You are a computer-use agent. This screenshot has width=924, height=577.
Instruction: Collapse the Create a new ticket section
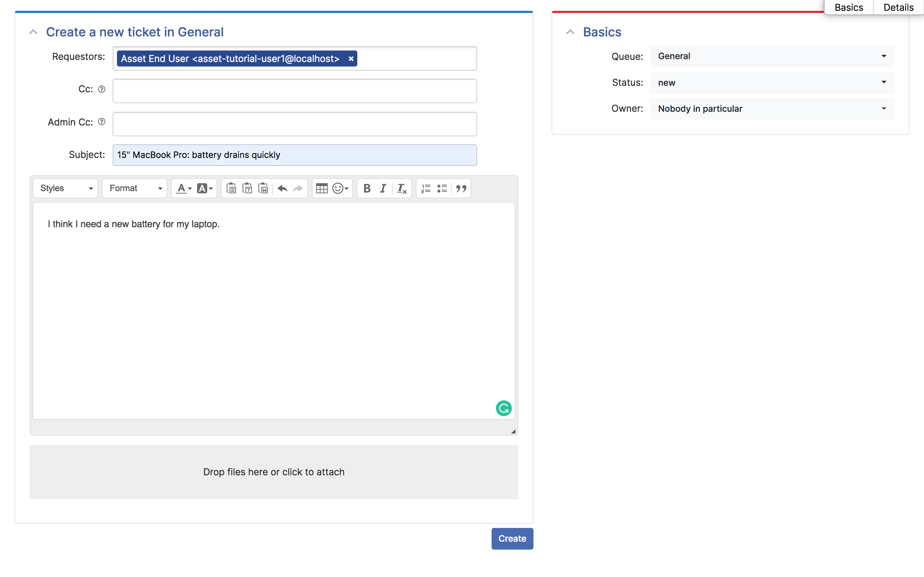[34, 32]
